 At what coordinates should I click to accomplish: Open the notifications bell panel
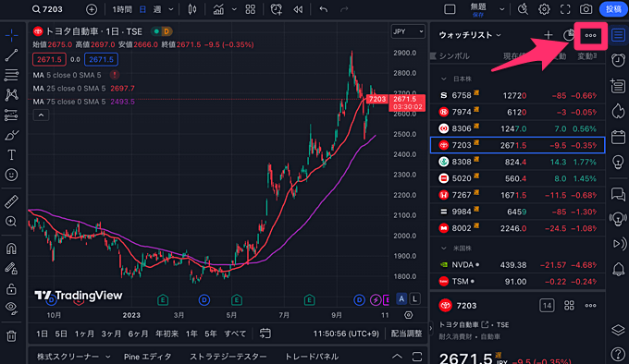click(618, 269)
